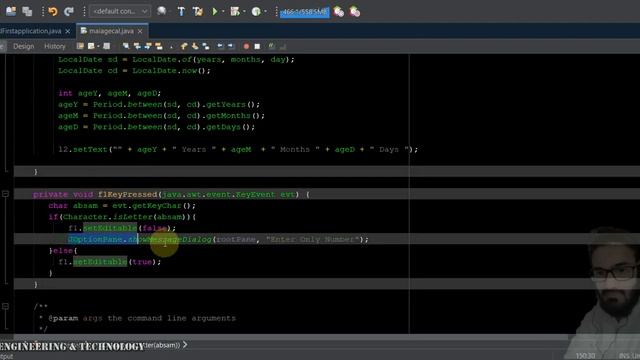Click the 'Enter Only Number' string
This screenshot has height=360, width=640.
coord(313,239)
